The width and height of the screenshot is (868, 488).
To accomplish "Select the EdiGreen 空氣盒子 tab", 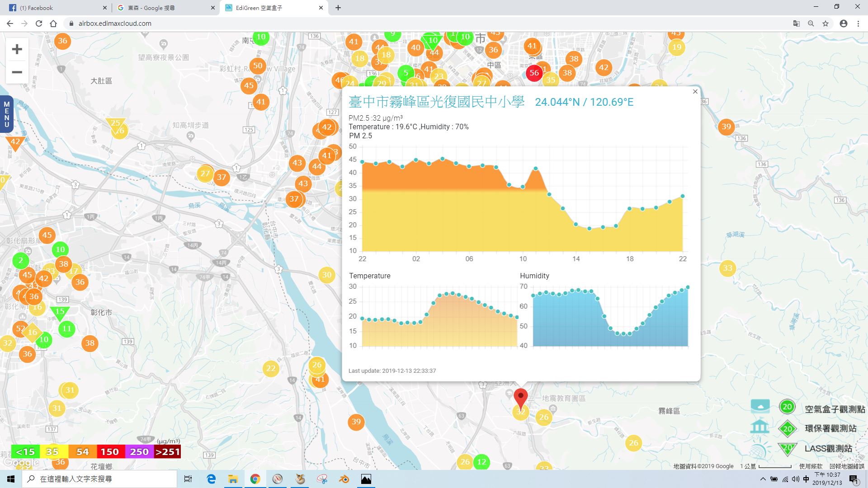I will coord(274,8).
